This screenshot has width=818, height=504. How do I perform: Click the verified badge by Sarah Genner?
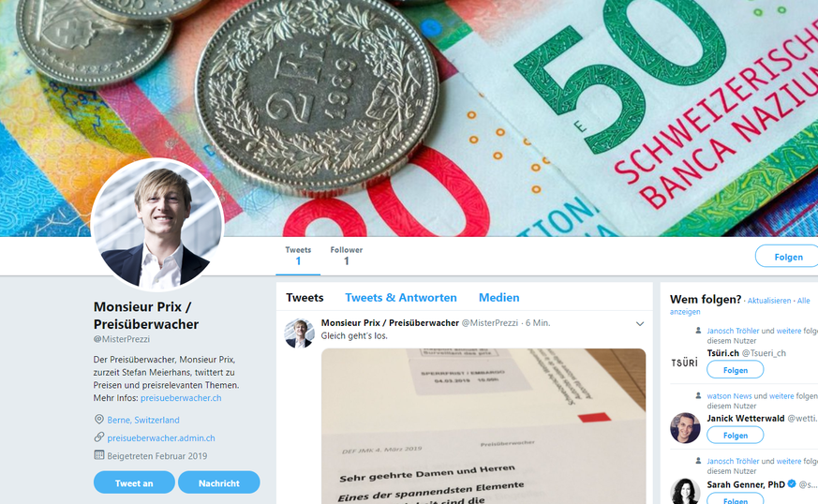[x=792, y=484]
